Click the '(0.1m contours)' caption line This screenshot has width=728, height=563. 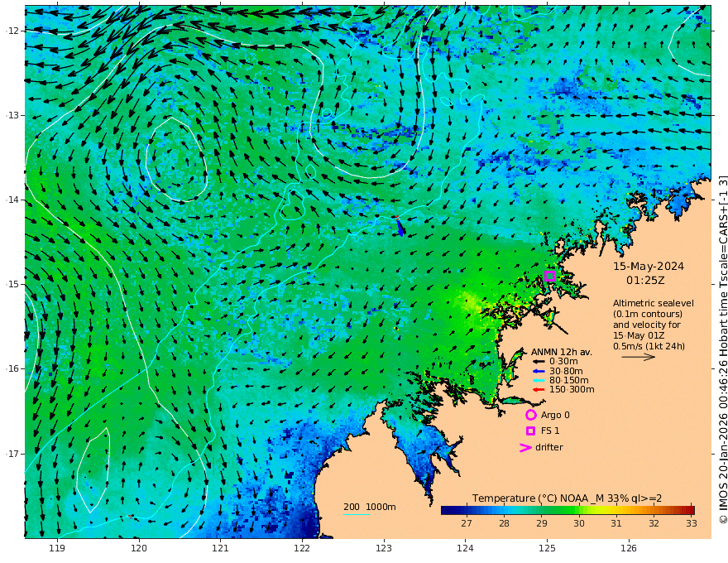[x=648, y=314]
